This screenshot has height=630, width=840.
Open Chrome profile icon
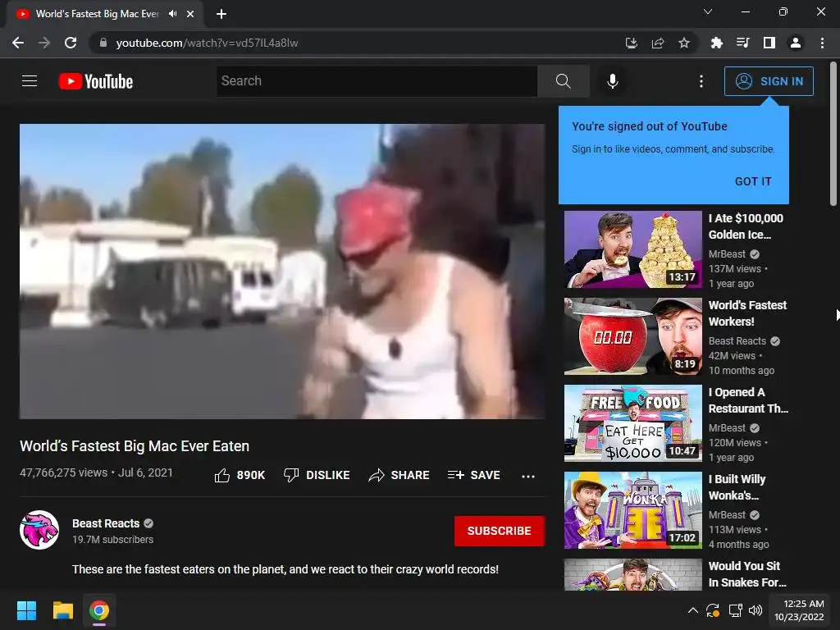point(796,43)
